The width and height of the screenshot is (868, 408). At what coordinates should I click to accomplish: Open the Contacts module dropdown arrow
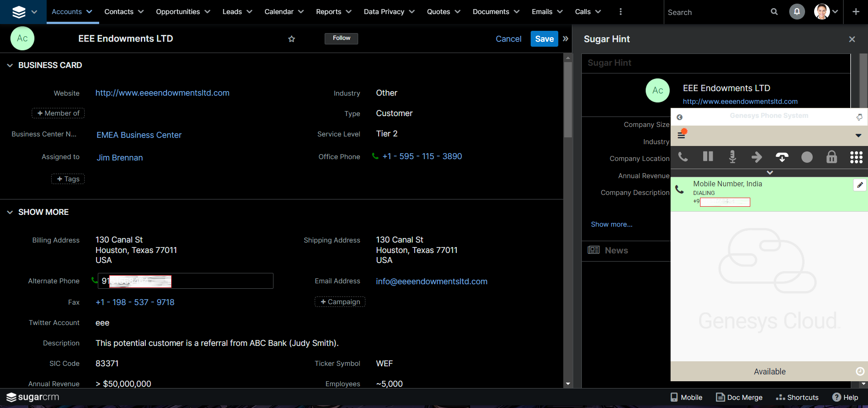(141, 12)
